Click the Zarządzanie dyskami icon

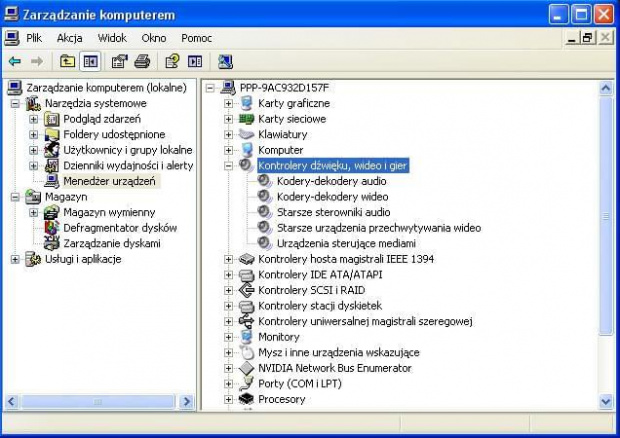click(x=52, y=244)
